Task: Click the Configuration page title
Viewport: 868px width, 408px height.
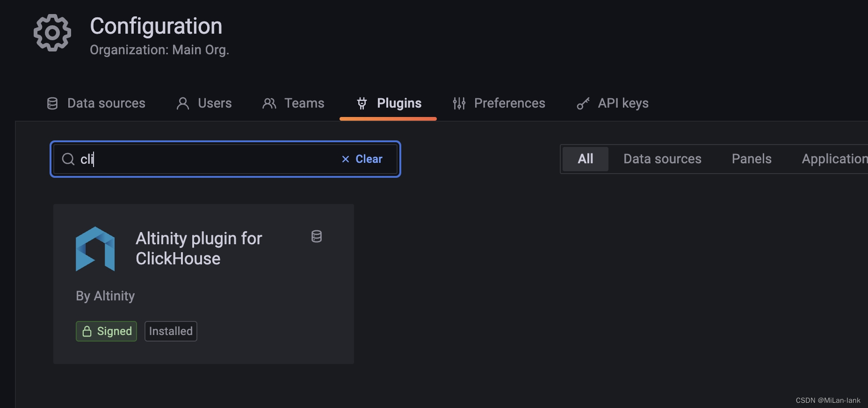Action: [156, 26]
